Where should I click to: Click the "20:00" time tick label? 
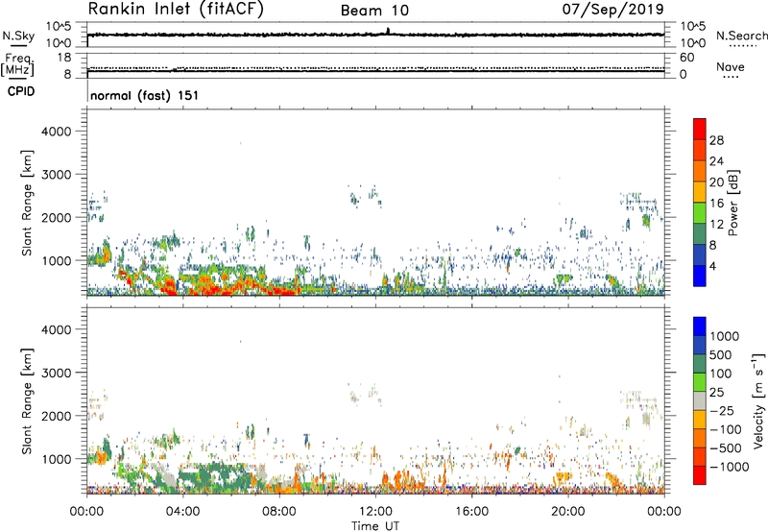(x=567, y=512)
